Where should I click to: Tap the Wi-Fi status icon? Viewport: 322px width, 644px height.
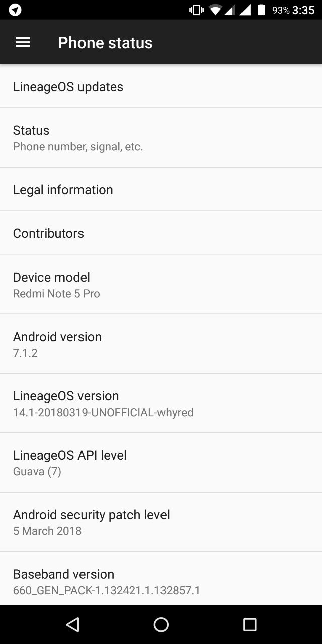[x=216, y=10]
